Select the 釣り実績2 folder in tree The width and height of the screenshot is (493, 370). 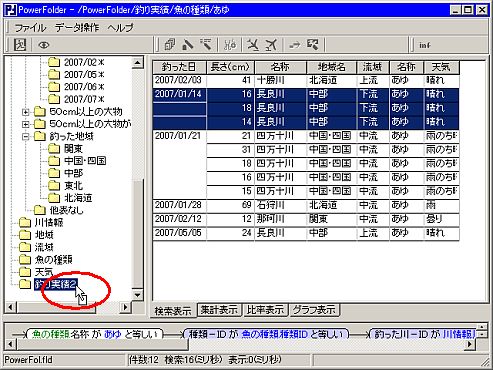(x=56, y=284)
